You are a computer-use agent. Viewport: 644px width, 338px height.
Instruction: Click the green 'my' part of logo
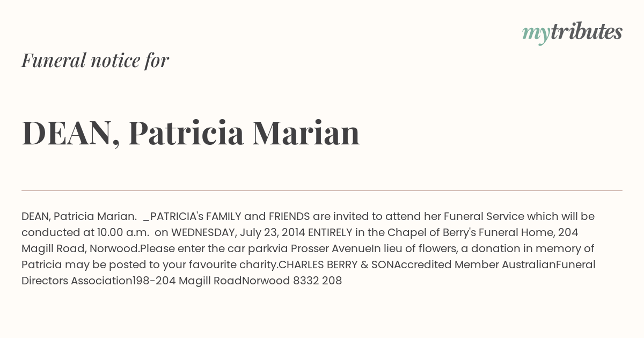(536, 34)
